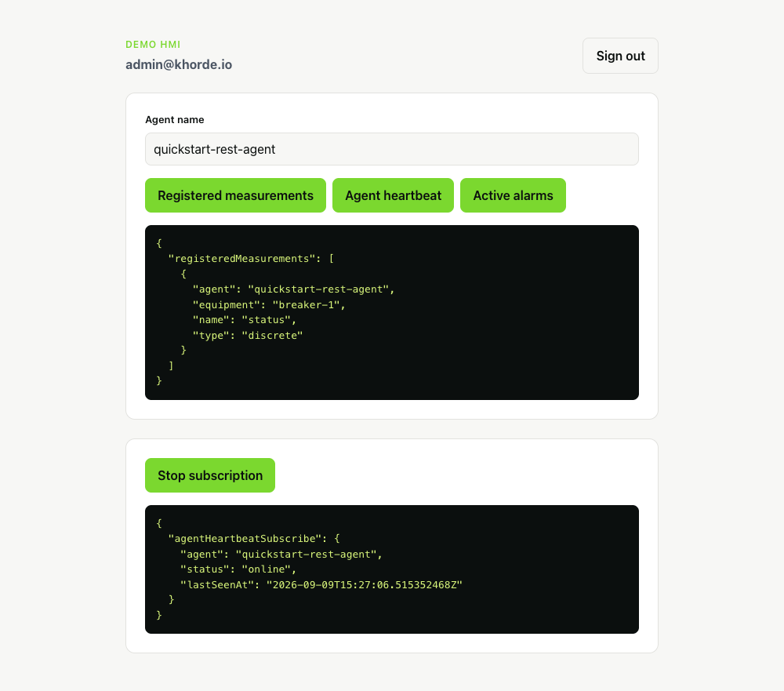Viewport: 784px width, 691px height.
Task: Select the "registeredMeasurements" JSON key
Action: pos(242,259)
